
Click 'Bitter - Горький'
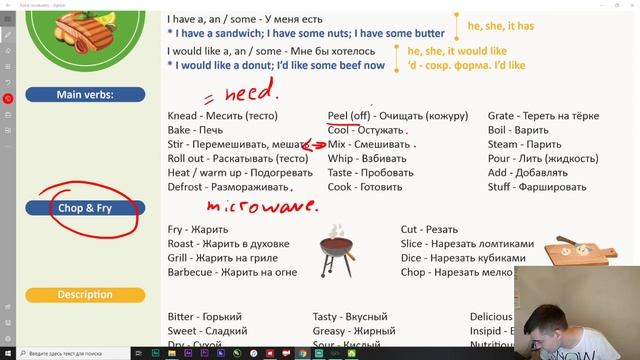[204, 317]
